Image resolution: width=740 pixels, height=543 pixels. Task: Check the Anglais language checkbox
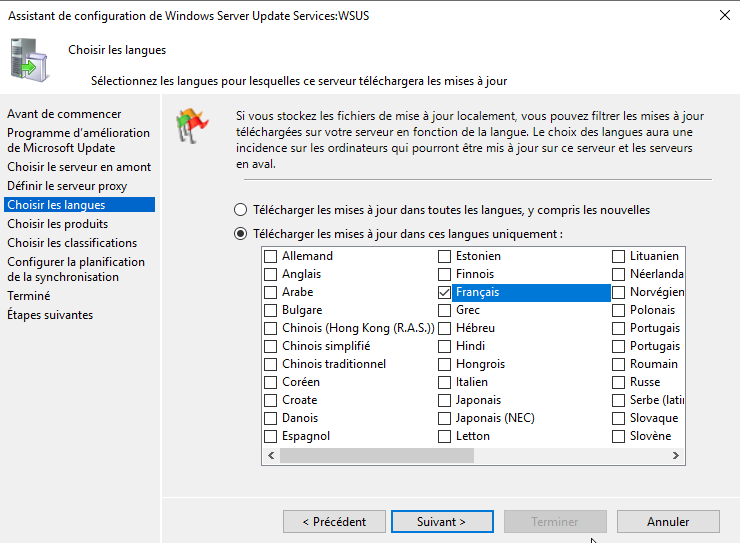(270, 274)
